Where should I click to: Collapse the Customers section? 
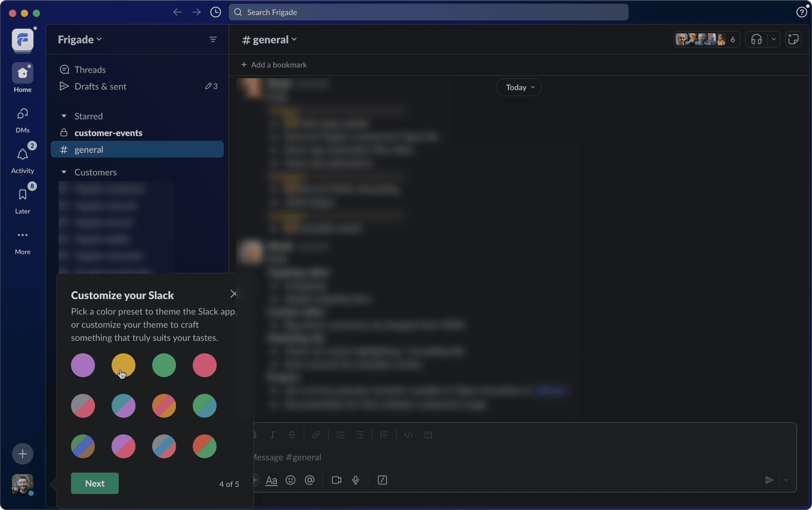click(x=64, y=172)
